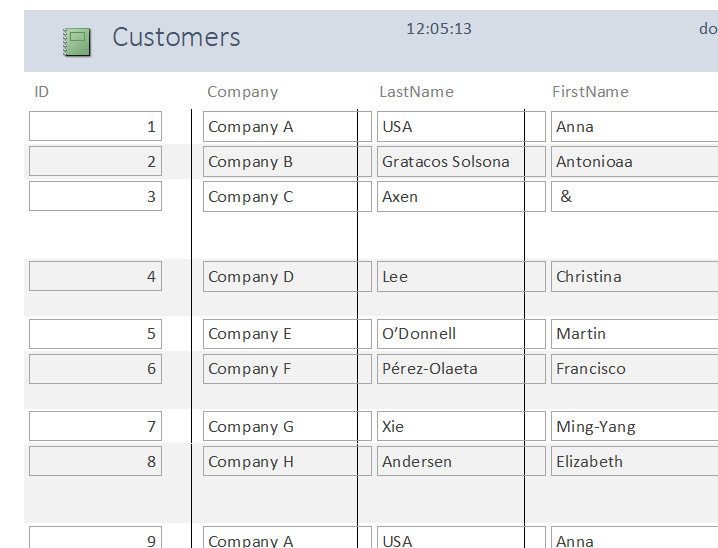Viewport: 718px width, 548px height.
Task: Select the Ming-Yang first name field
Action: pos(634,427)
